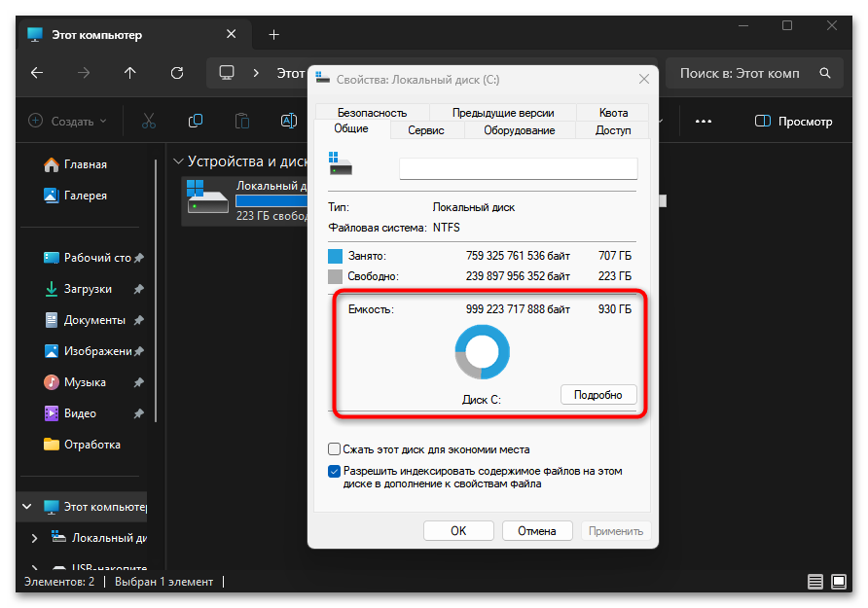Select the Общие tab
This screenshot has height=608, width=868.
[x=351, y=128]
